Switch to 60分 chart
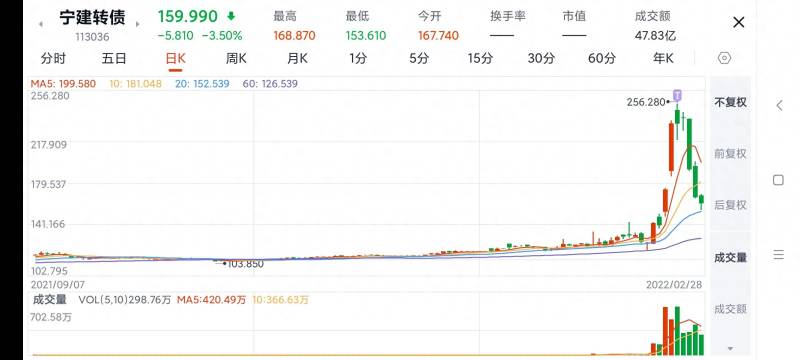This screenshot has width=800, height=360. [x=602, y=59]
